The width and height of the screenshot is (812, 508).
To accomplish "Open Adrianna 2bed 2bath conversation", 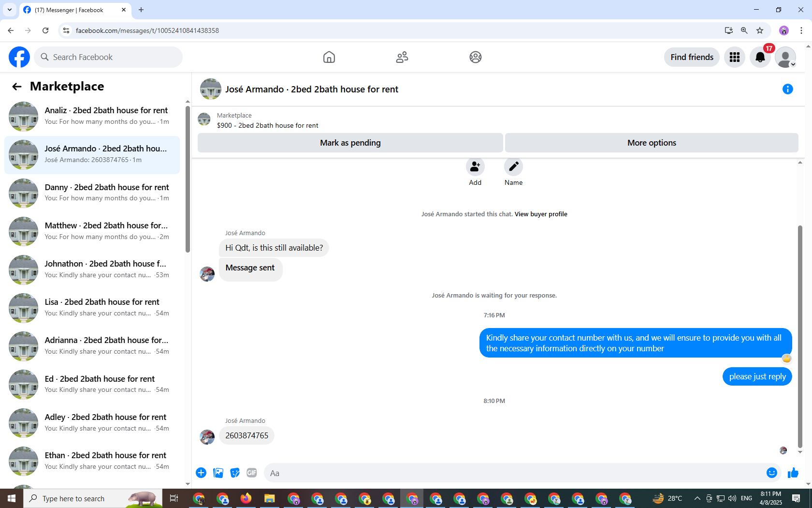I will [x=92, y=346].
